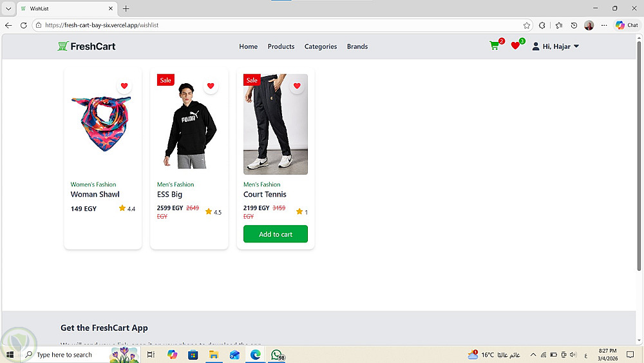Open the shopping cart icon in navbar
Image resolution: width=644 pixels, height=363 pixels.
coord(495,46)
